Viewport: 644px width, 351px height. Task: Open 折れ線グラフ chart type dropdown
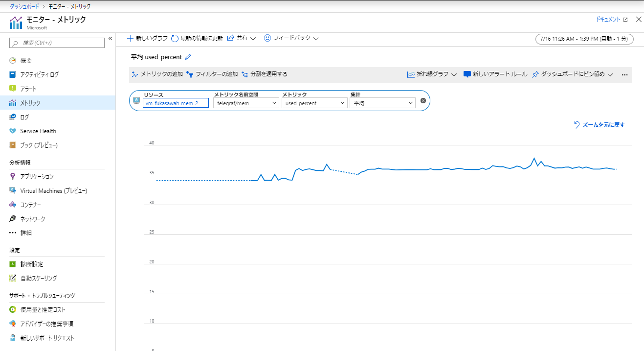click(432, 74)
